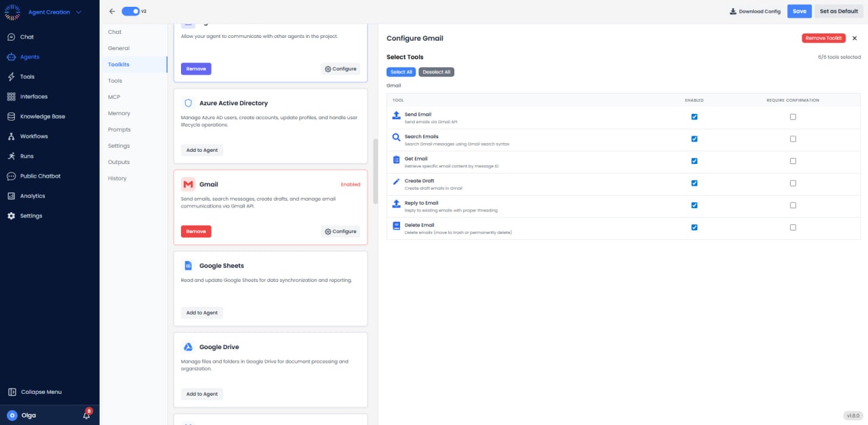Uncheck Enabled for Create Draft
The image size is (868, 425).
coord(694,183)
